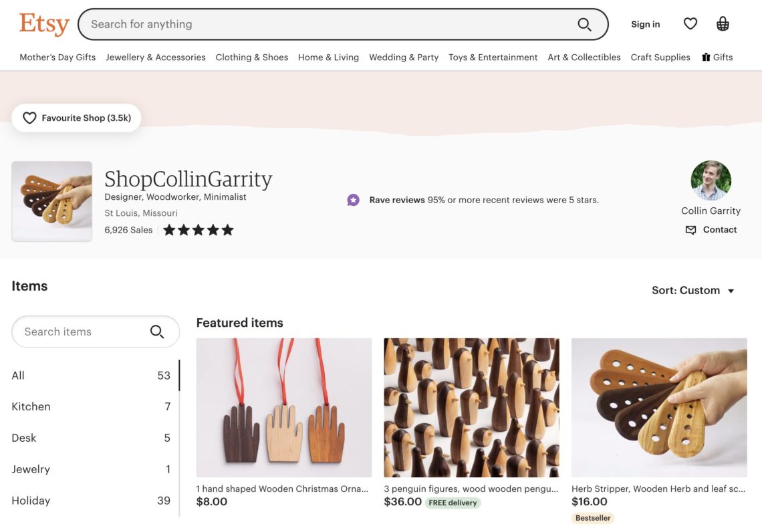Click the Contact envelope icon

pyautogui.click(x=690, y=230)
